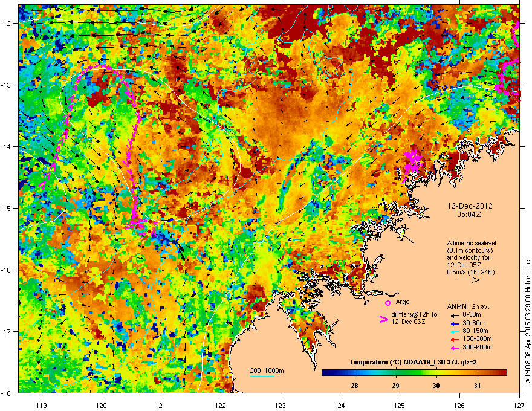Click the '(0.1m contours)' text
Viewport: 532px width, 411px height.
470,251
